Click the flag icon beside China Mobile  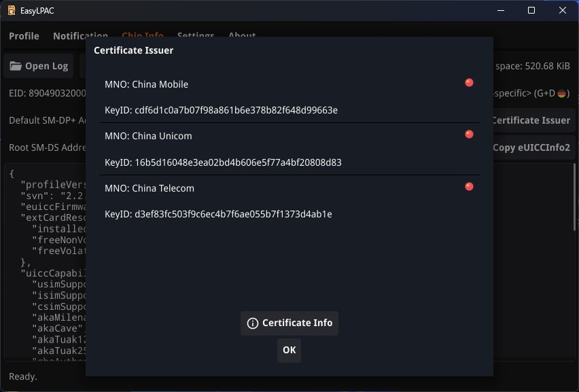pyautogui.click(x=469, y=83)
